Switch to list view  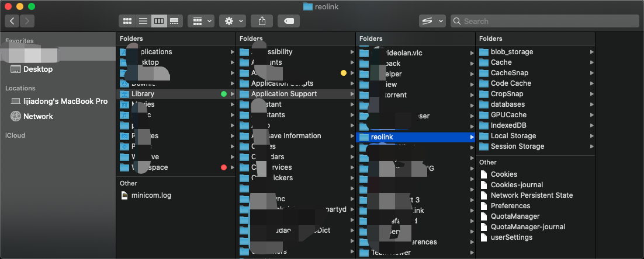pos(143,21)
